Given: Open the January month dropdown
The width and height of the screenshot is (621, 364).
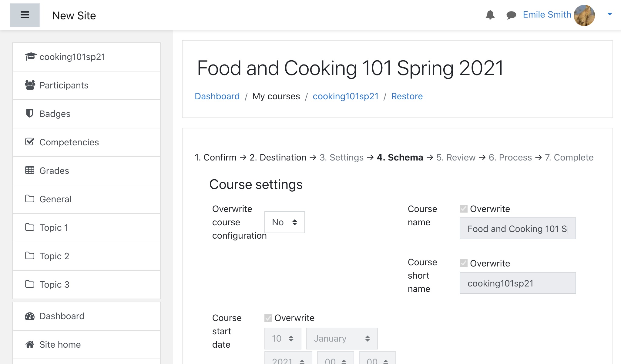Looking at the screenshot, I should [x=342, y=338].
